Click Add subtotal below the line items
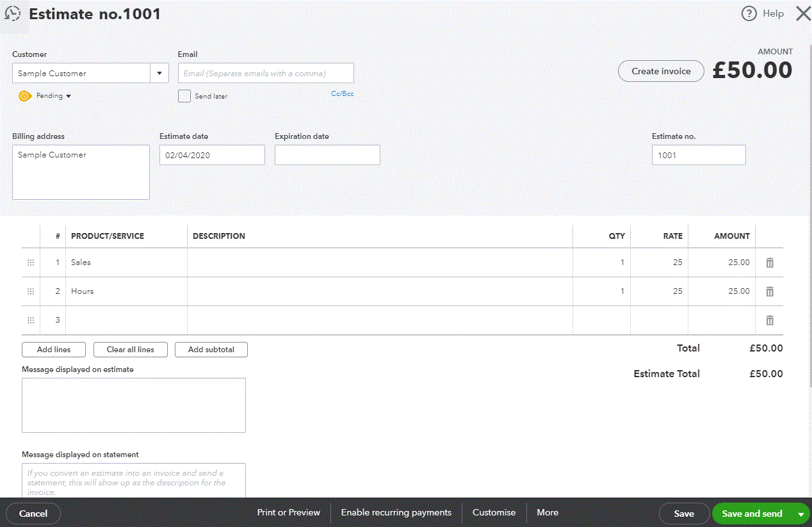This screenshot has width=812, height=527. tap(211, 349)
